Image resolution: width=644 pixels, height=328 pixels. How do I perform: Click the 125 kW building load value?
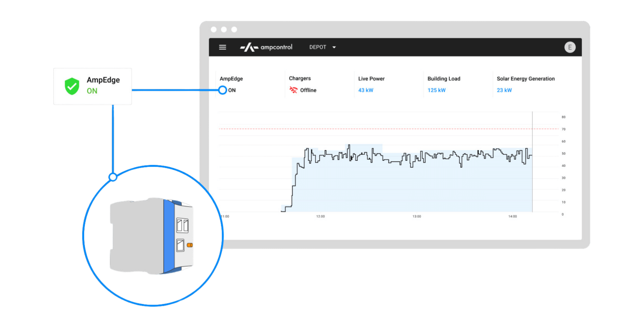[437, 90]
